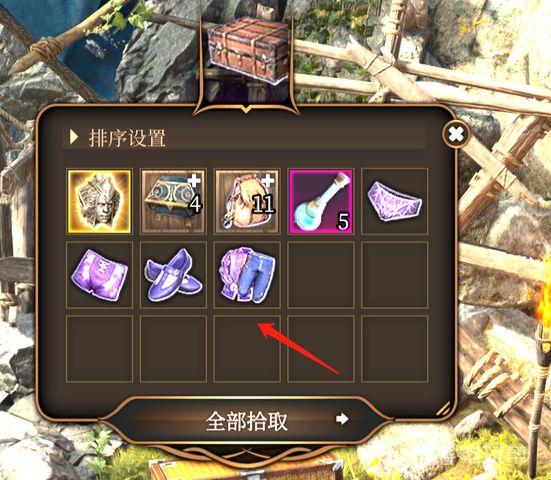Click the plus badge on the backpack item
The width and height of the screenshot is (551, 480).
[x=269, y=180]
